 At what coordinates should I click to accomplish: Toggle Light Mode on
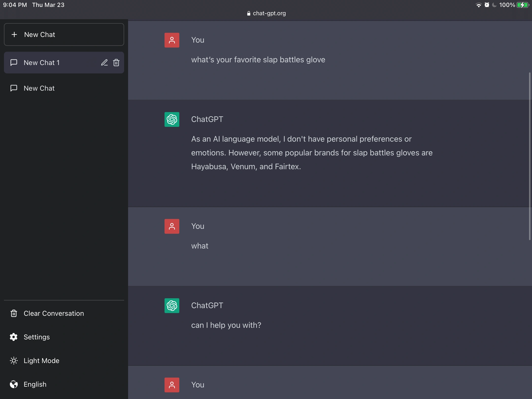(x=41, y=361)
